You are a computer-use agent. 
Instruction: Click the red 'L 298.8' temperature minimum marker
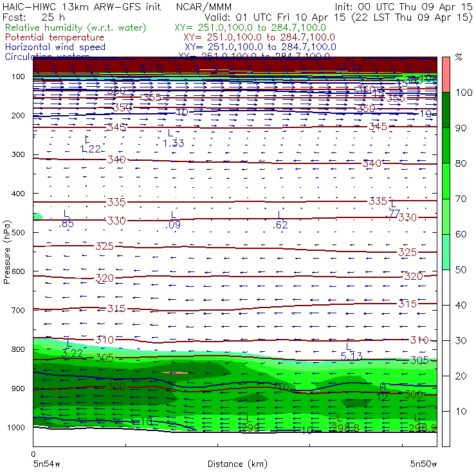(345, 423)
